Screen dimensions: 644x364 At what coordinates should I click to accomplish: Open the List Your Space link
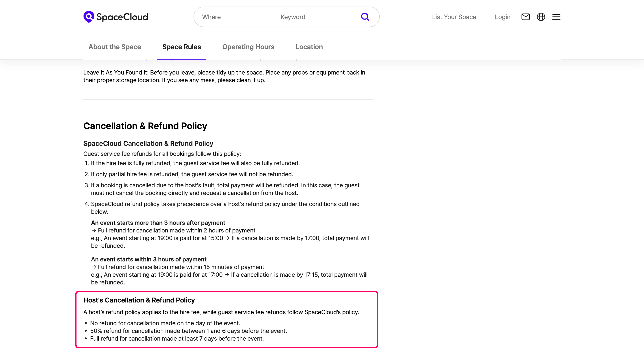[x=454, y=17]
